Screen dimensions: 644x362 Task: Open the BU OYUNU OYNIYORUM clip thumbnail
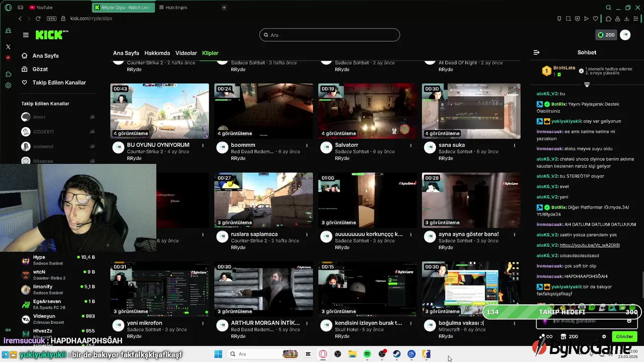pos(159,111)
